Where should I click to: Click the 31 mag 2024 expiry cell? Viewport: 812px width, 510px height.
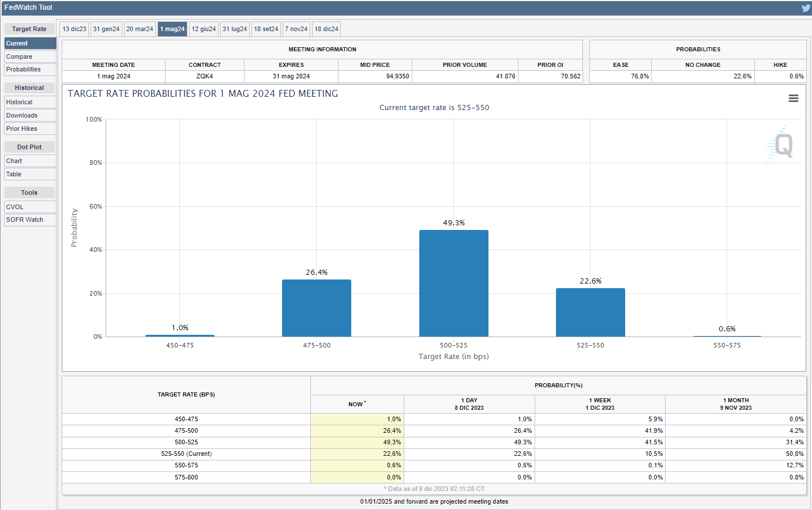[x=291, y=76]
